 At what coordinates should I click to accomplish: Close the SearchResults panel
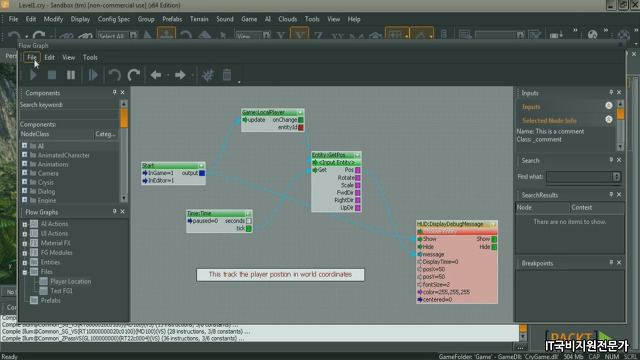pos(619,195)
